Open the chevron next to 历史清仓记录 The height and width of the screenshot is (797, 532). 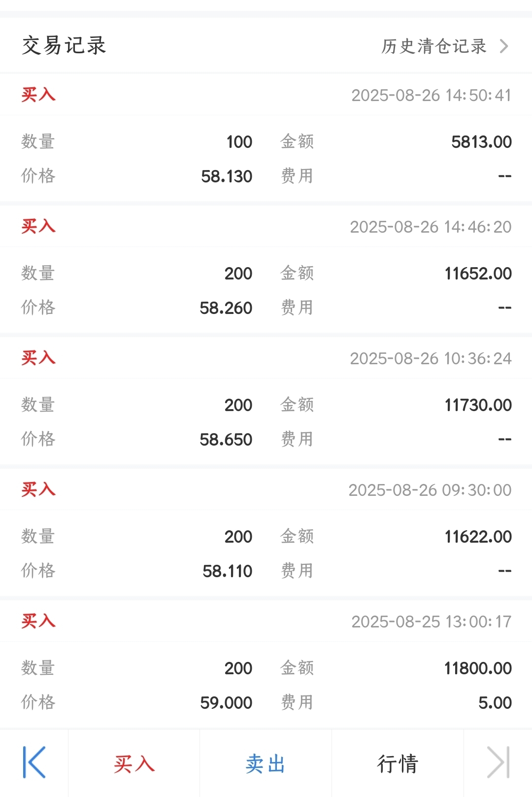pyautogui.click(x=503, y=46)
